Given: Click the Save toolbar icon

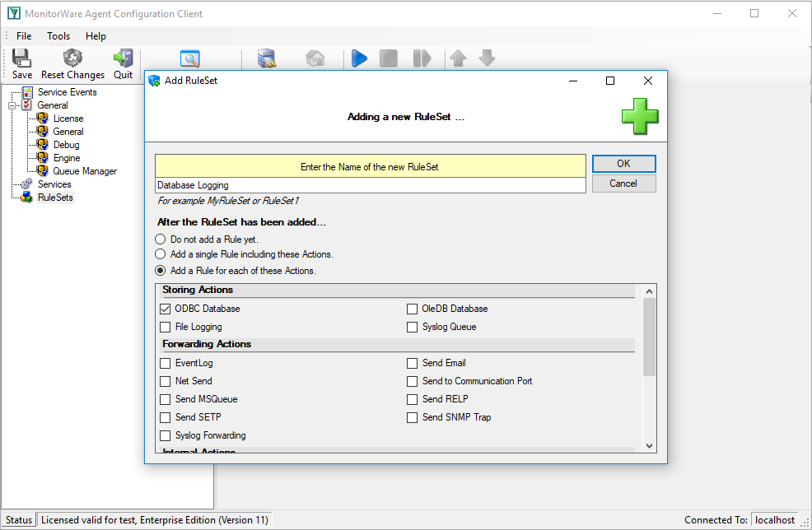Looking at the screenshot, I should (x=21, y=58).
